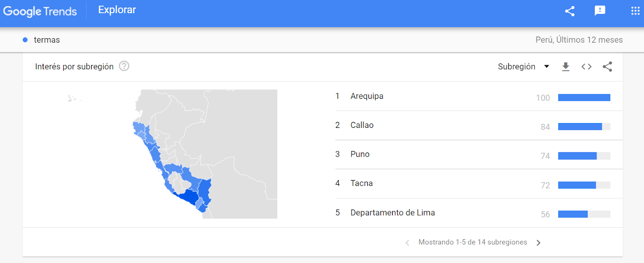Download subregion data as CSV
This screenshot has width=644, height=263.
point(566,66)
